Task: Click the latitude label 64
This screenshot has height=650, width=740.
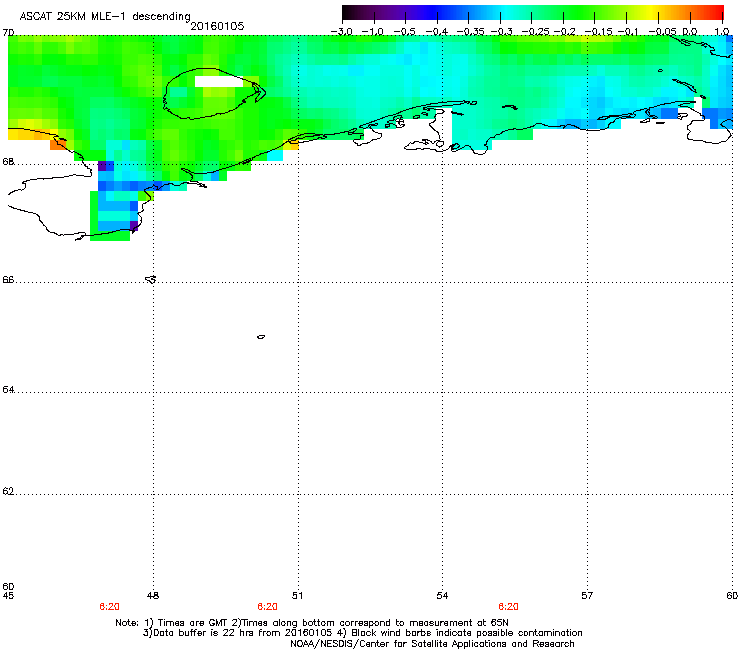Action: tap(8, 389)
